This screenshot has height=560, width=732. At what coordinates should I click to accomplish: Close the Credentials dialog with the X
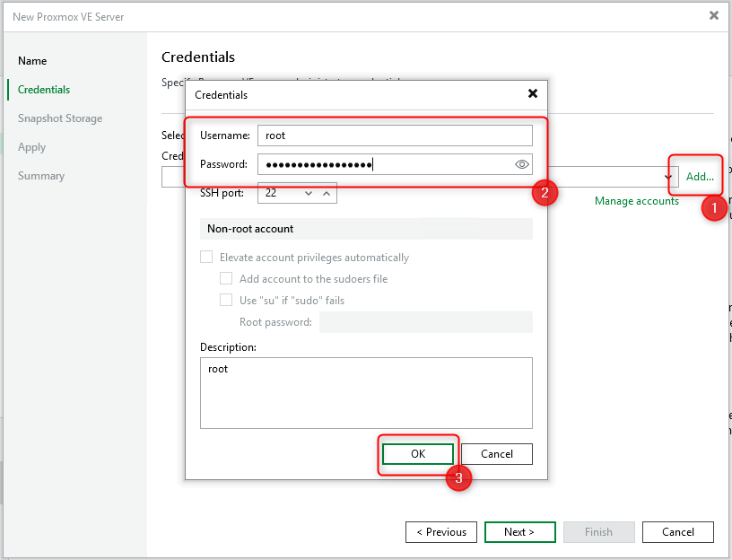[x=533, y=93]
